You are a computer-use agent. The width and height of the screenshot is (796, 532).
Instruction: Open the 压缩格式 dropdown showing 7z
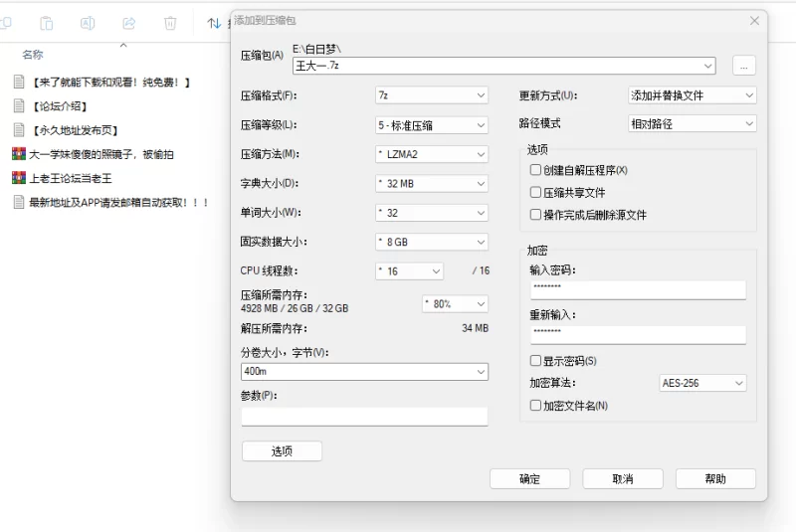[x=431, y=95]
